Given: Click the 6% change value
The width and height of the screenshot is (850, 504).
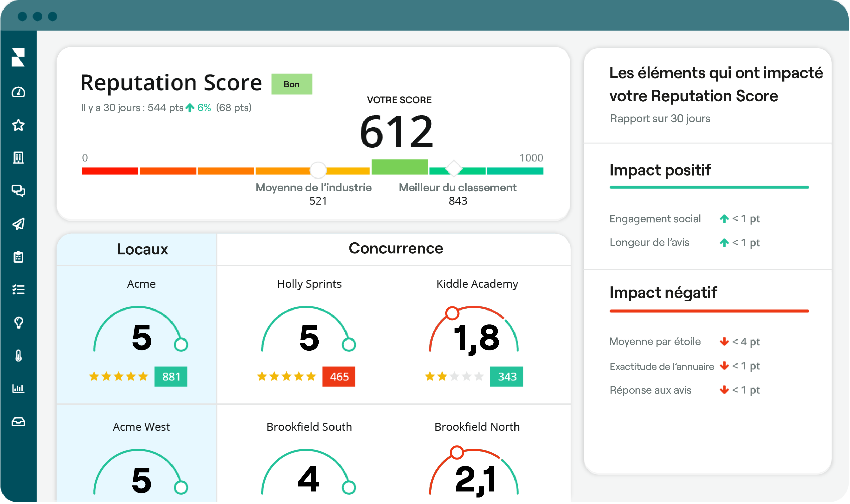Looking at the screenshot, I should [x=204, y=108].
